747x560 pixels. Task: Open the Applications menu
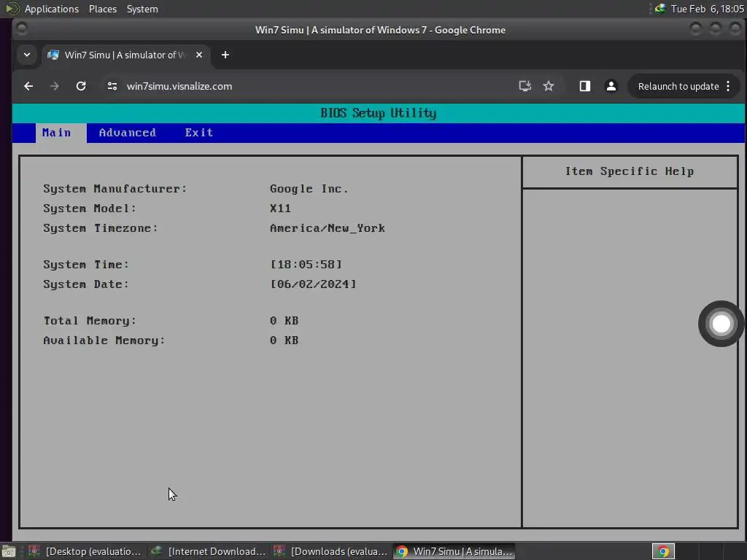click(x=52, y=9)
